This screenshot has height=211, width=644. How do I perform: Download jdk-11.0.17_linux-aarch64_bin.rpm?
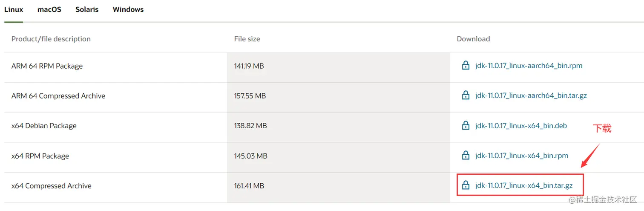pyautogui.click(x=529, y=66)
